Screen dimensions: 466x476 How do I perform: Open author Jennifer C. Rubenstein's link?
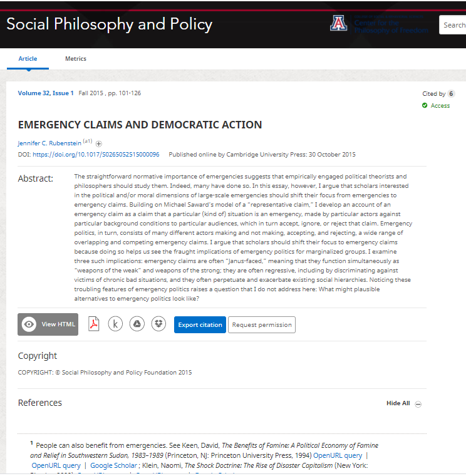click(x=49, y=143)
